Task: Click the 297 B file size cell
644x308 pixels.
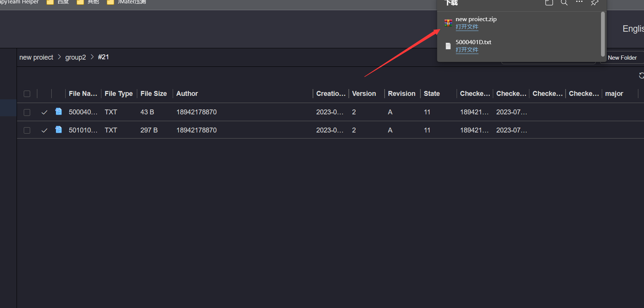Action: pos(149,130)
